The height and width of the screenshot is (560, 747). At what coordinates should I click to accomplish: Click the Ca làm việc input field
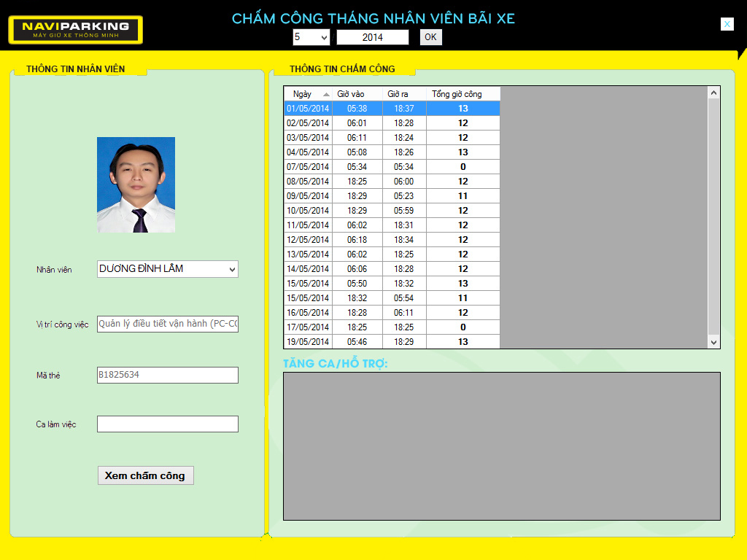click(x=167, y=424)
